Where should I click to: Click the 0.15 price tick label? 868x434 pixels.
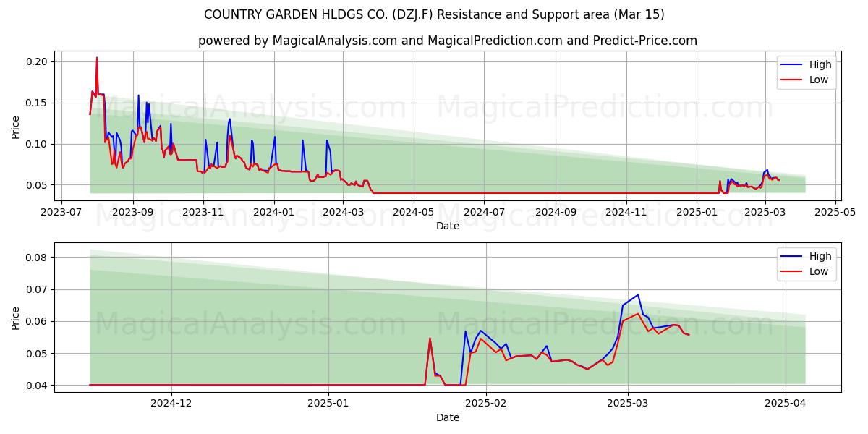(38, 103)
